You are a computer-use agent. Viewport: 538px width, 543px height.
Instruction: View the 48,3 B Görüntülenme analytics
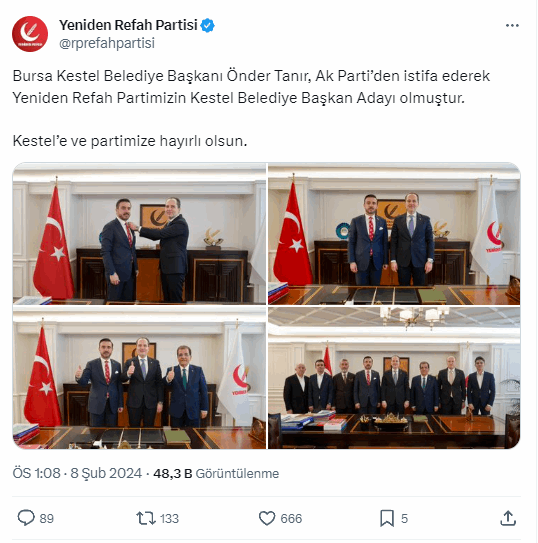216,473
